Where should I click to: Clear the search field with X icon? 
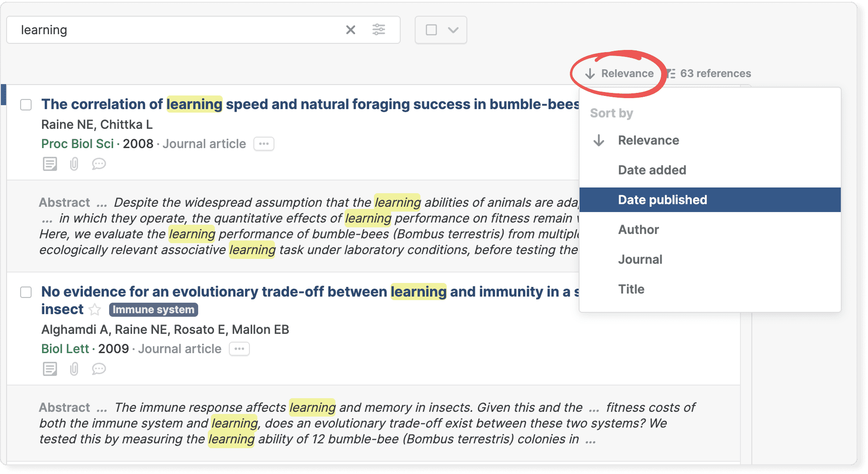tap(350, 30)
